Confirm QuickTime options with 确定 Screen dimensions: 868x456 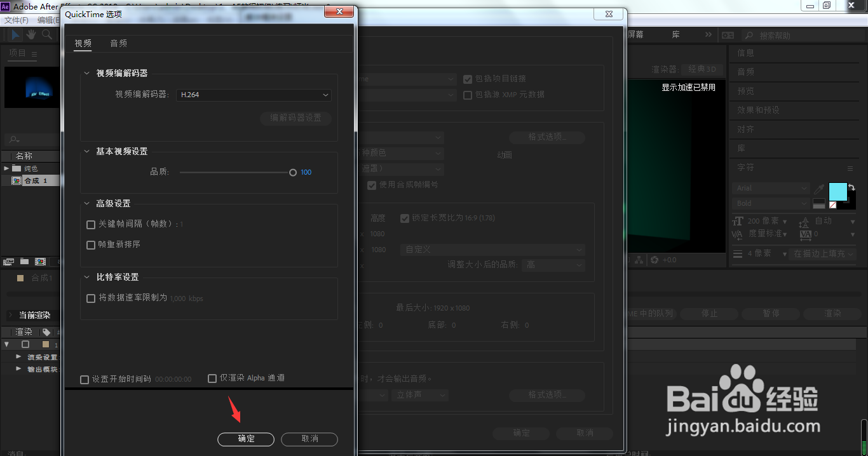pos(246,439)
